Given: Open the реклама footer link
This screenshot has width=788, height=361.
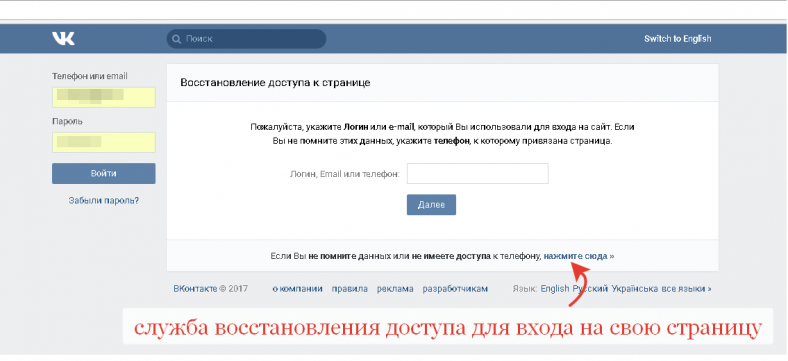Looking at the screenshot, I should coord(395,289).
